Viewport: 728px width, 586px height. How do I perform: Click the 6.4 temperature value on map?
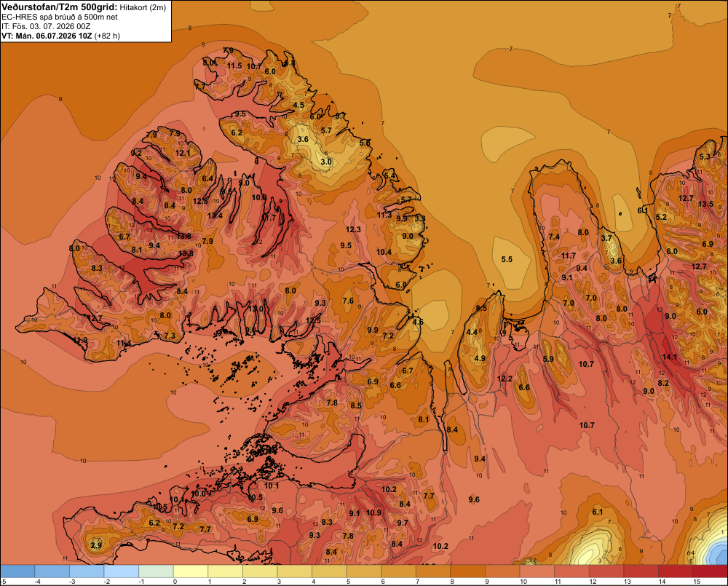(207, 178)
